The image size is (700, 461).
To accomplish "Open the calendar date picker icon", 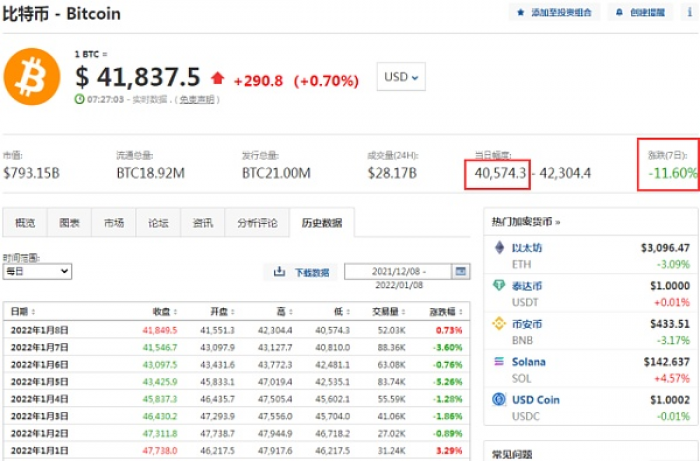I will 461,271.
